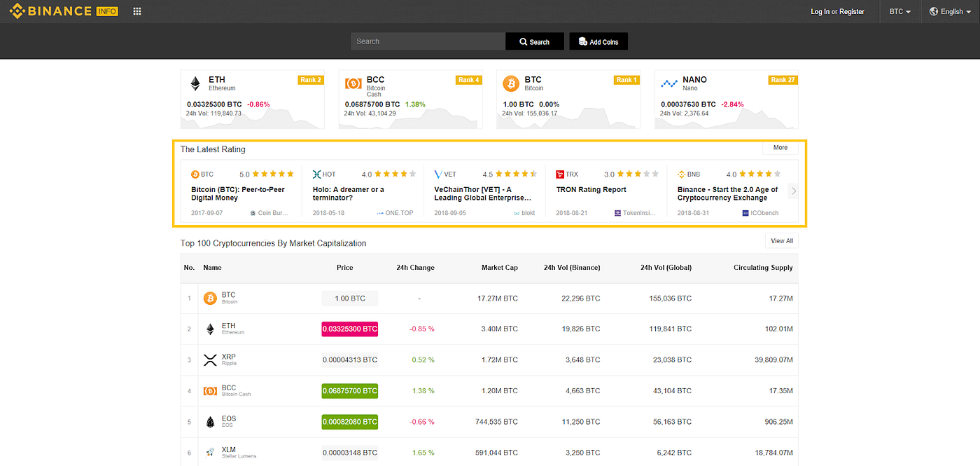Select the Bitcoin coin icon on the BTC card
Viewport: 980px width, 466px height.
click(511, 83)
